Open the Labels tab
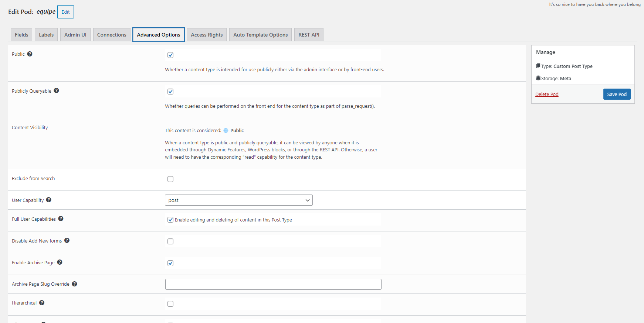The height and width of the screenshot is (323, 644). coord(46,35)
